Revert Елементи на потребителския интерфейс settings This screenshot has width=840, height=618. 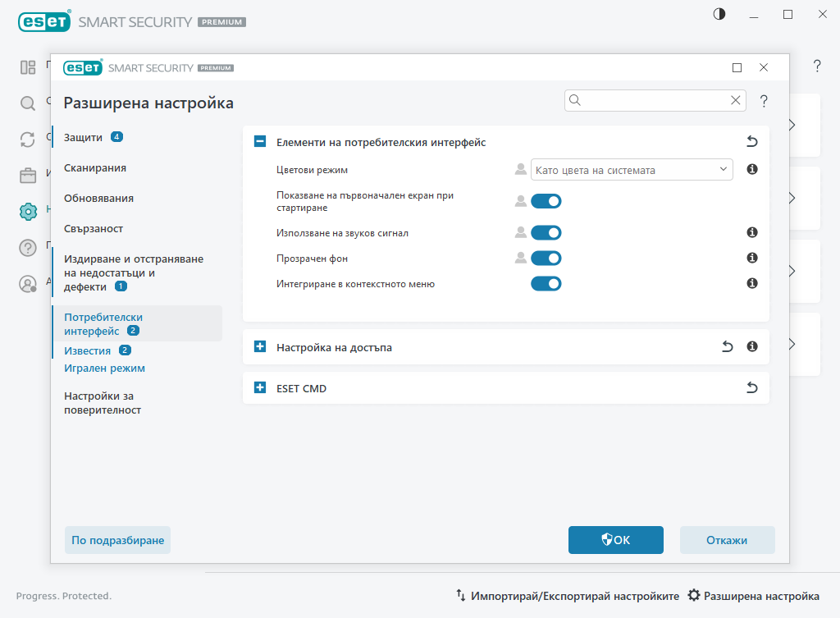click(751, 140)
